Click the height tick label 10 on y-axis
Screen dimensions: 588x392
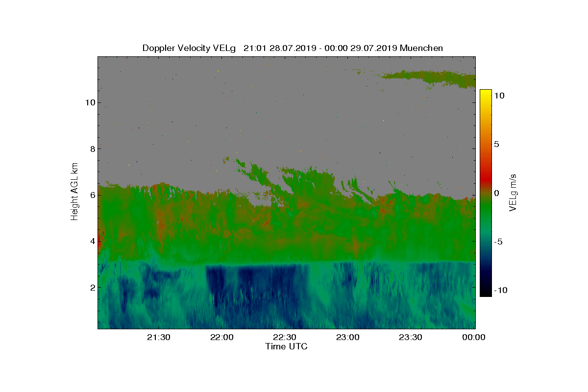pyautogui.click(x=89, y=103)
